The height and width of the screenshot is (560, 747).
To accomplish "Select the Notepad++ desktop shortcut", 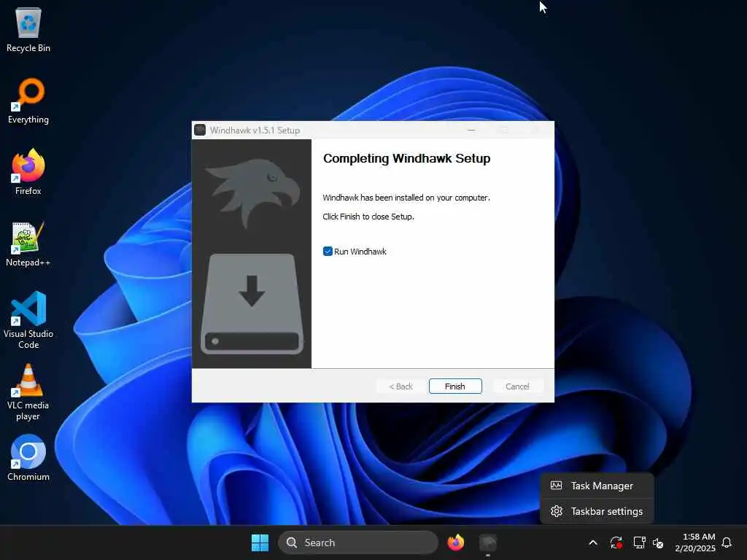I will tap(28, 244).
